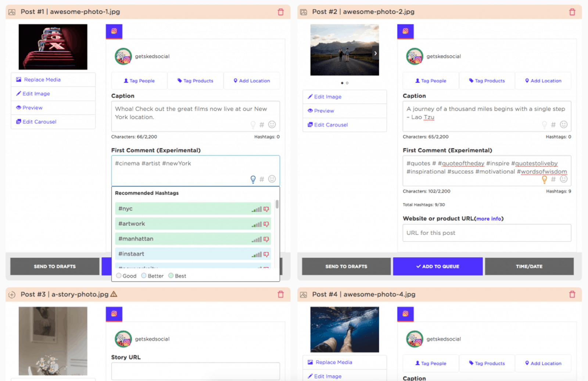This screenshot has width=588, height=381.
Task: Click the Post #4 underwater photo thumbnail
Action: point(345,330)
